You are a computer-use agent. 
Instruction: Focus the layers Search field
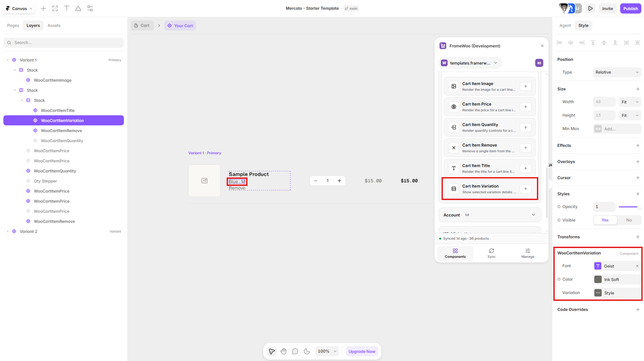pos(63,43)
